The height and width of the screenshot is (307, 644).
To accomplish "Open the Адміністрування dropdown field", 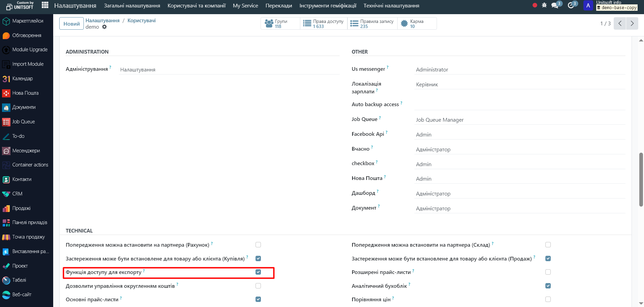I will [229, 70].
